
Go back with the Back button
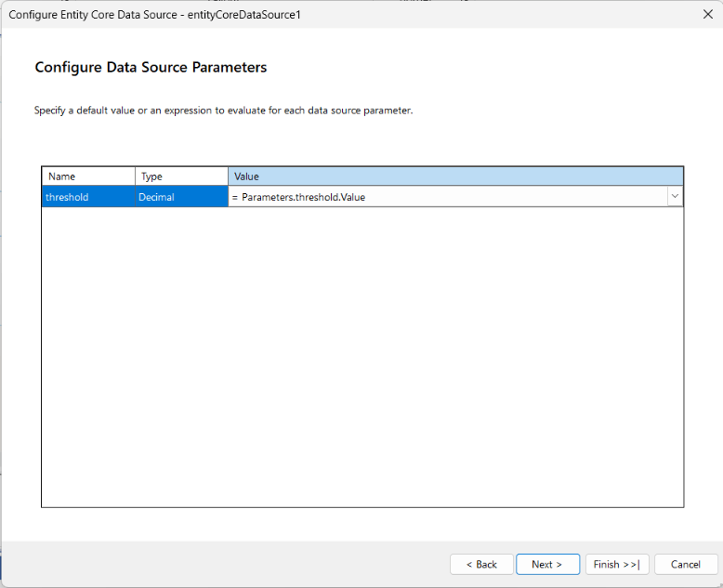[481, 564]
